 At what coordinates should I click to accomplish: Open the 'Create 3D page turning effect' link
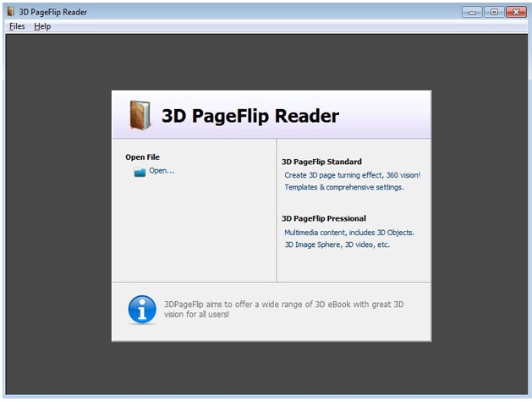click(352, 175)
